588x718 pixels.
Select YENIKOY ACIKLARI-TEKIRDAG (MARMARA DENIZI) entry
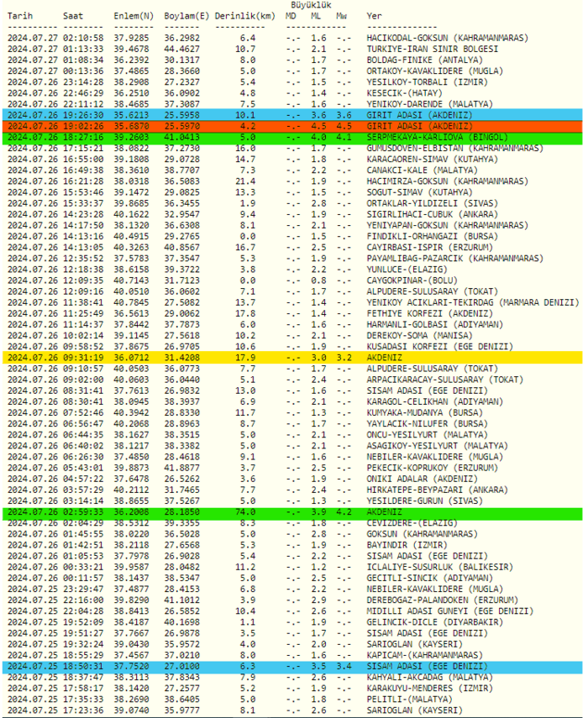[472, 301]
